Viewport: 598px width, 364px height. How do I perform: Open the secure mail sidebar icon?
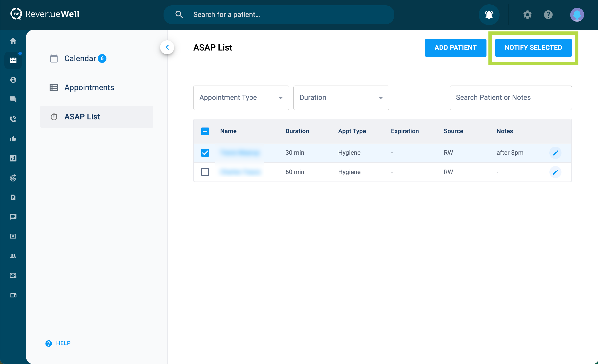[13, 276]
